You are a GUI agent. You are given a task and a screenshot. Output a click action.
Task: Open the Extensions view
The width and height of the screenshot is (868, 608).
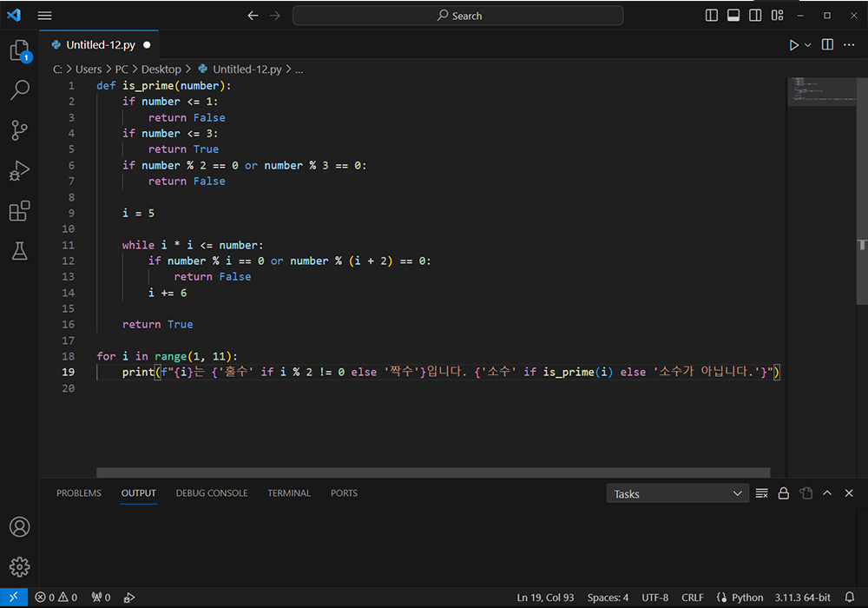[20, 211]
